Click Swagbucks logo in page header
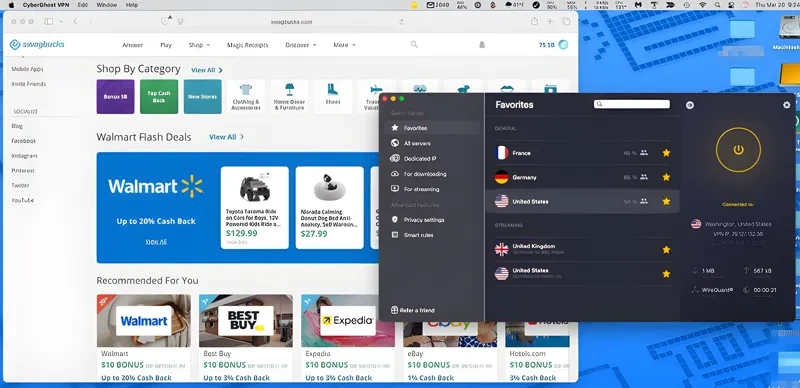The height and width of the screenshot is (388, 800). (37, 44)
